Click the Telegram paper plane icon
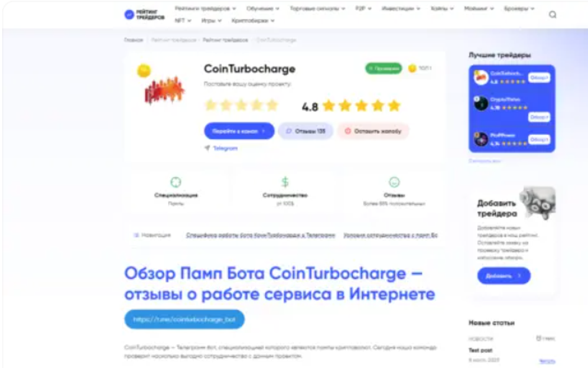The width and height of the screenshot is (588, 368). point(207,148)
